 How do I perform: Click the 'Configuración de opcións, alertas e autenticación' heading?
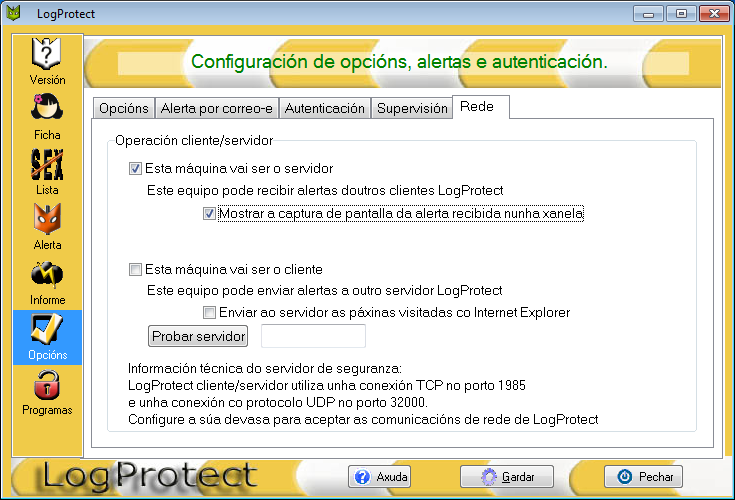(399, 62)
